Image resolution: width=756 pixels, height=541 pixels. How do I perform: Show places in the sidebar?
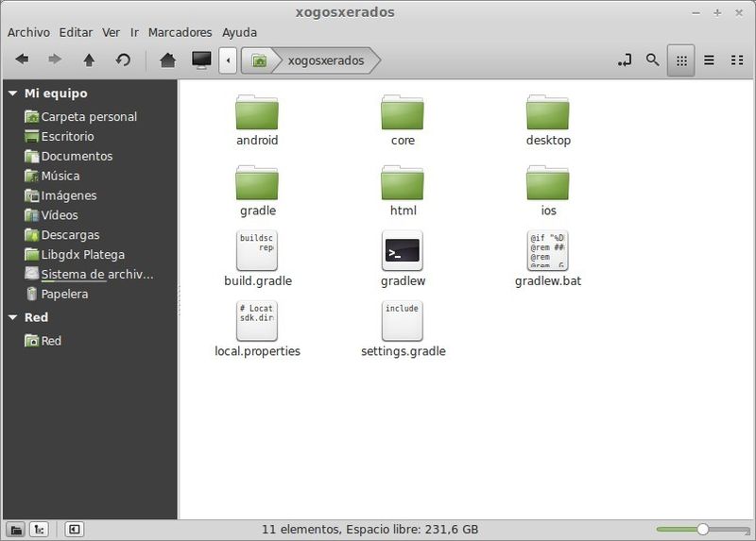click(x=16, y=530)
